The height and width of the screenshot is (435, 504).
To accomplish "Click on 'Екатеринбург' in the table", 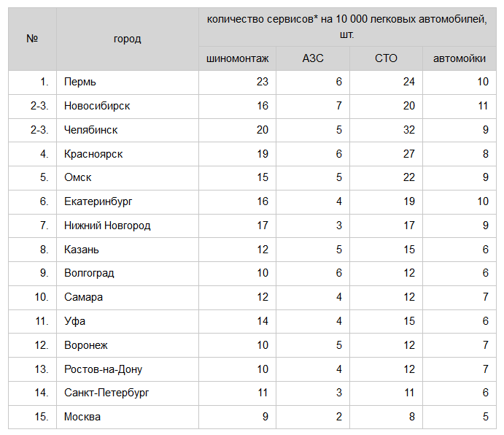I will [98, 201].
